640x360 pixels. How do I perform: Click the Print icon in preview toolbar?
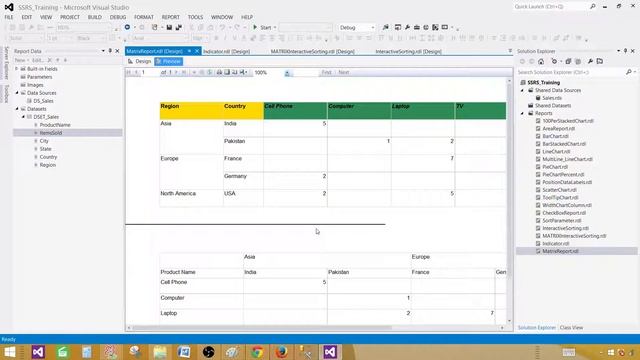tap(219, 72)
